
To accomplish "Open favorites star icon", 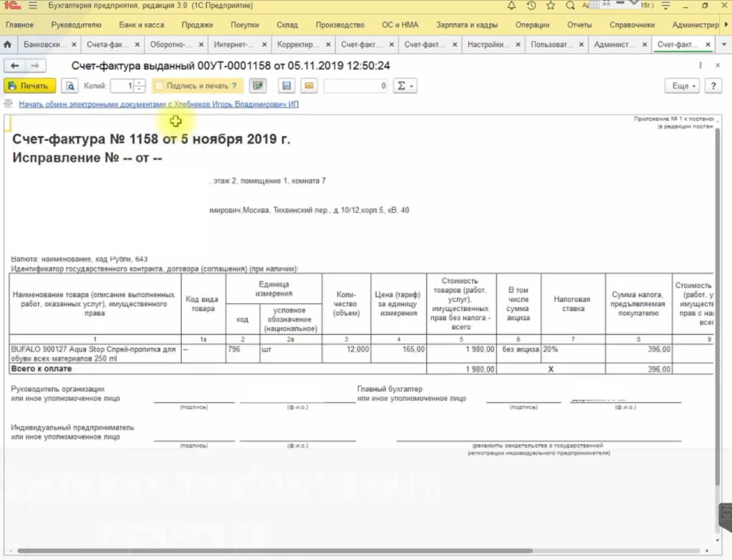I will [x=551, y=6].
